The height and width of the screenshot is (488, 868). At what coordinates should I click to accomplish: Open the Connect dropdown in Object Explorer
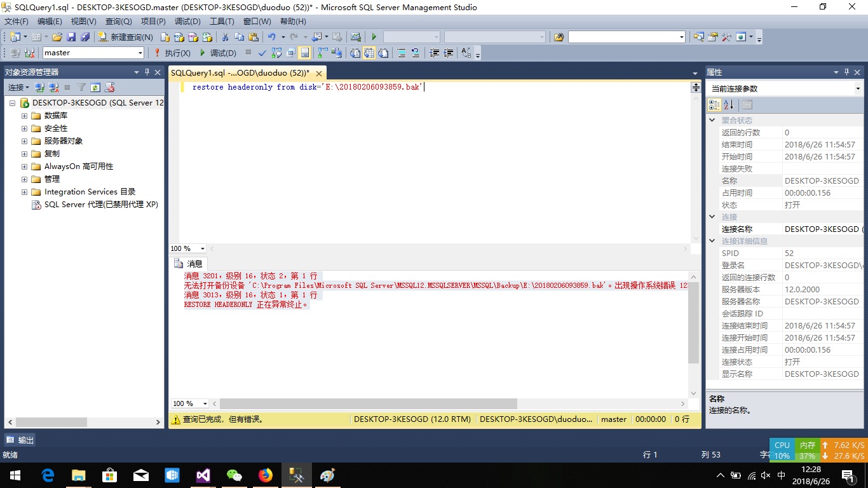coord(18,87)
